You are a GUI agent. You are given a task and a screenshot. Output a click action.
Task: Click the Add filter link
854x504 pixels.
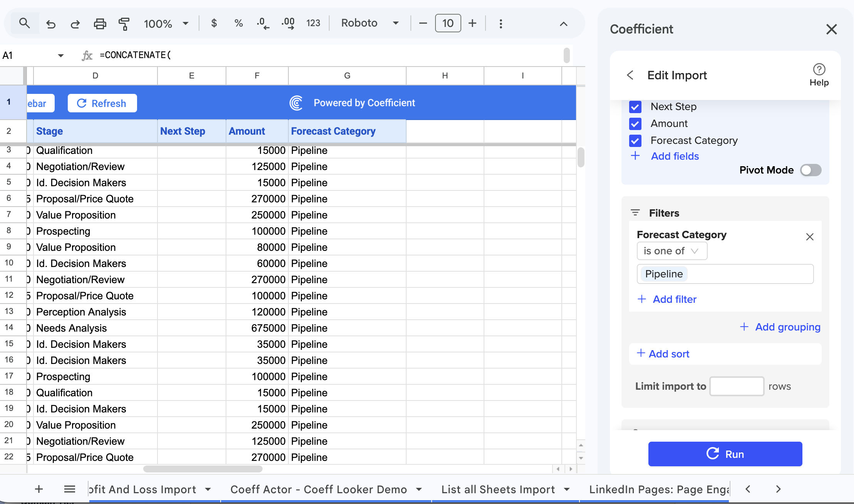pos(674,299)
